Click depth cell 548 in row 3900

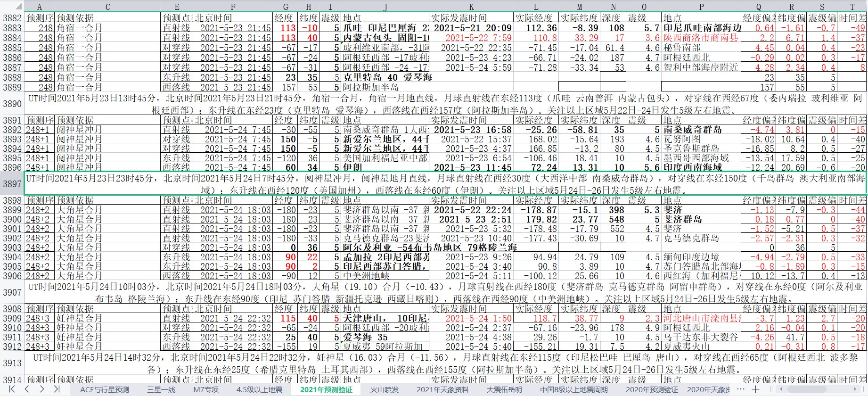click(x=613, y=219)
